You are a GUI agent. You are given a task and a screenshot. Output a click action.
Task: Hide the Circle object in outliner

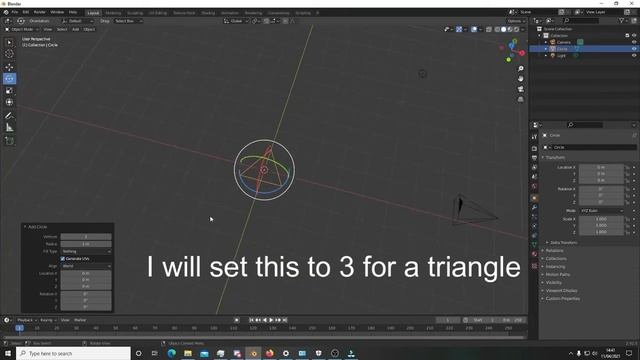click(634, 49)
